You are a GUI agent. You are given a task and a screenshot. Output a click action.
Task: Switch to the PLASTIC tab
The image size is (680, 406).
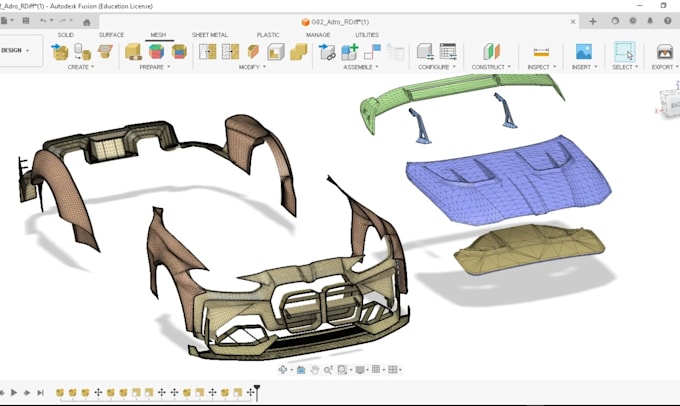tap(268, 35)
